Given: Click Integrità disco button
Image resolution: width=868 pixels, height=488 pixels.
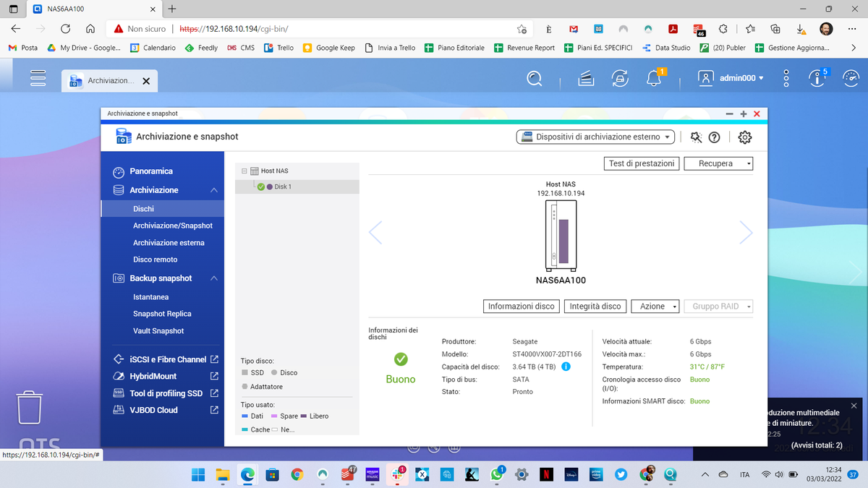Looking at the screenshot, I should 595,307.
